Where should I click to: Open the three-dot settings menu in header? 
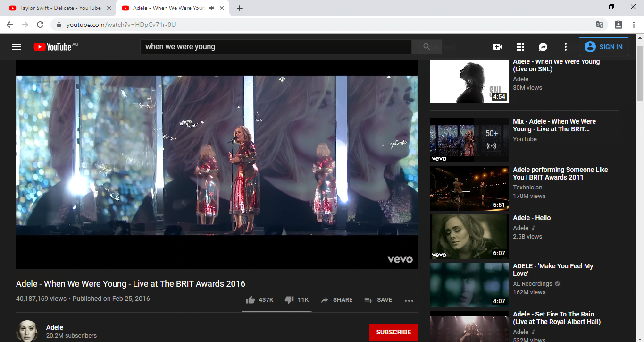click(566, 47)
